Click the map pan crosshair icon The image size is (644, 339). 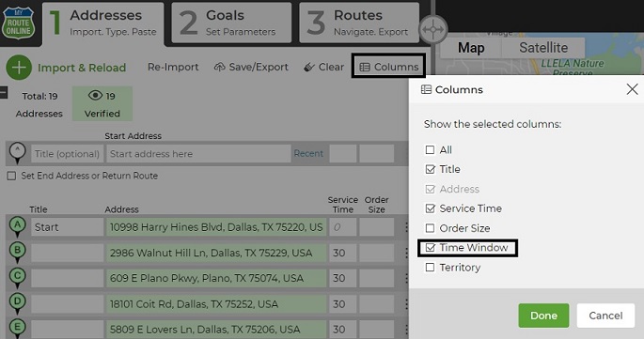432,29
